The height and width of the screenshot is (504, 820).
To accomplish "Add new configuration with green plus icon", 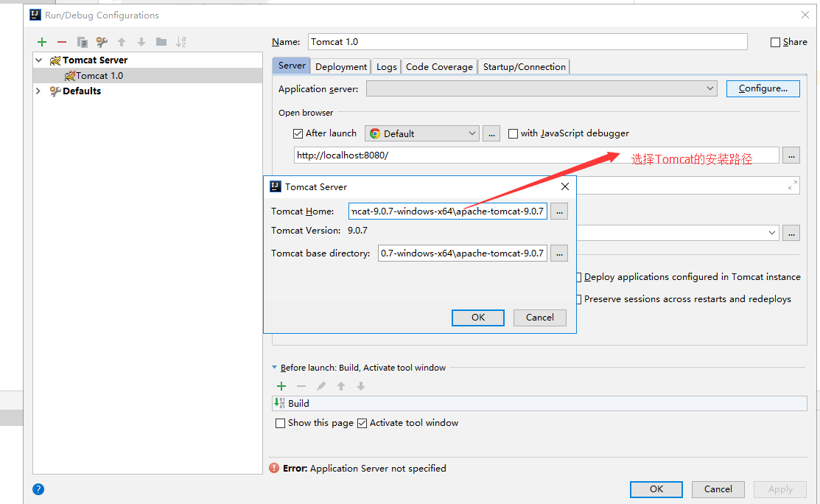I will click(x=42, y=42).
